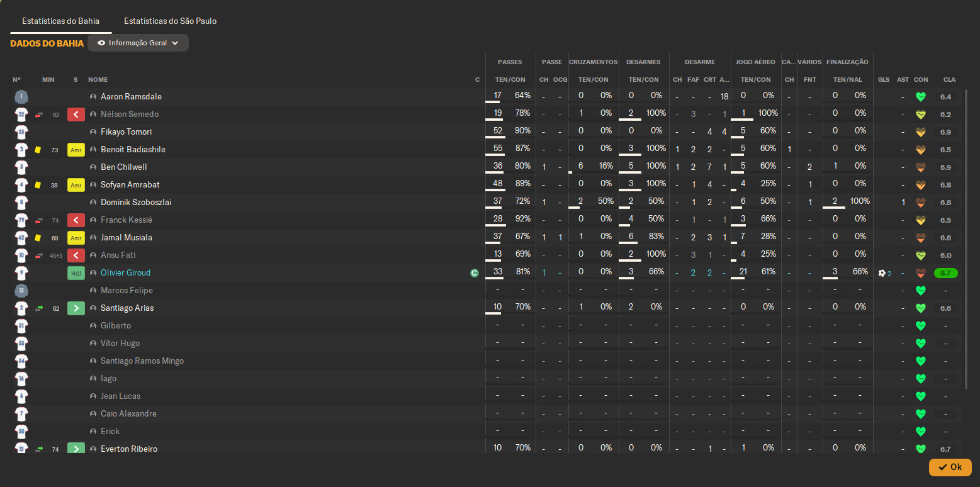
Task: Click Chilwell's 16% cruzamentos value
Action: click(605, 165)
